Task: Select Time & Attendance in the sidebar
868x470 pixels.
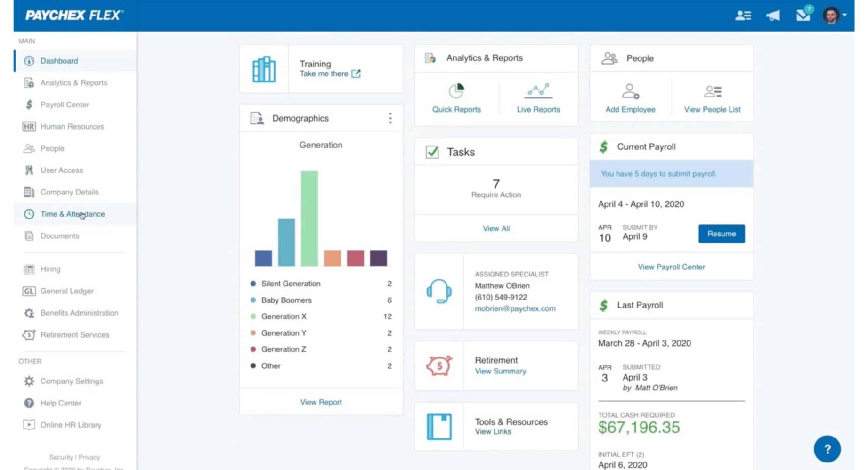Action: [x=72, y=214]
